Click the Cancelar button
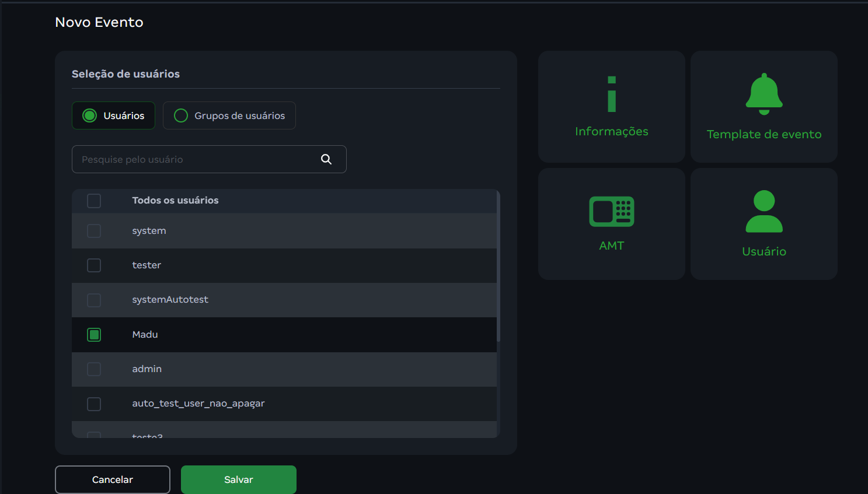 tap(113, 479)
